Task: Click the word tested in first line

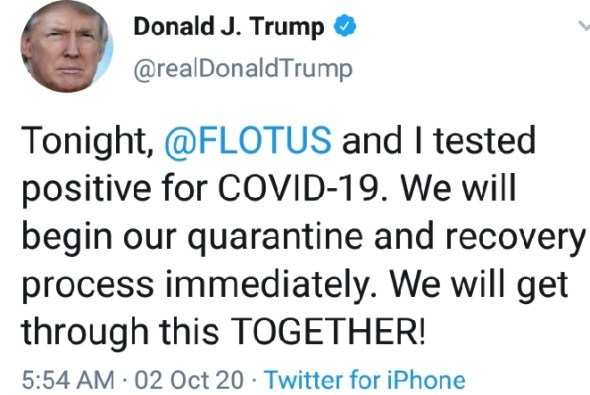Action: click(485, 140)
